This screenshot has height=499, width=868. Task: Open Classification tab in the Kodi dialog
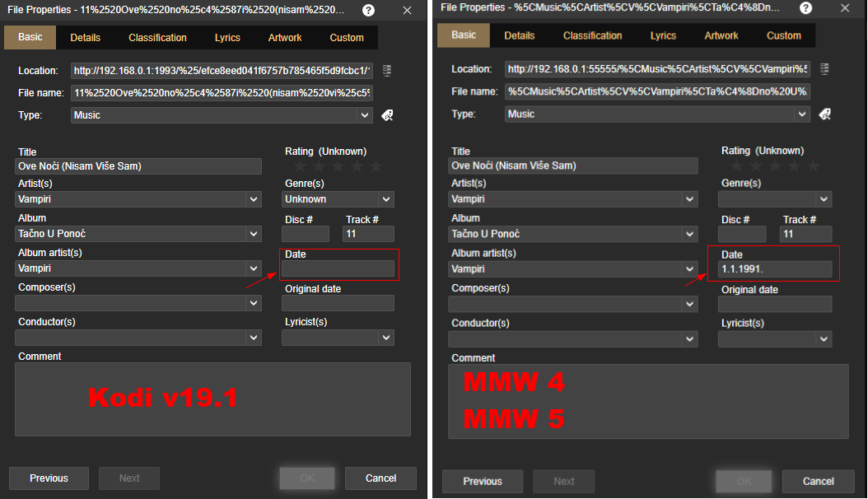(x=157, y=38)
